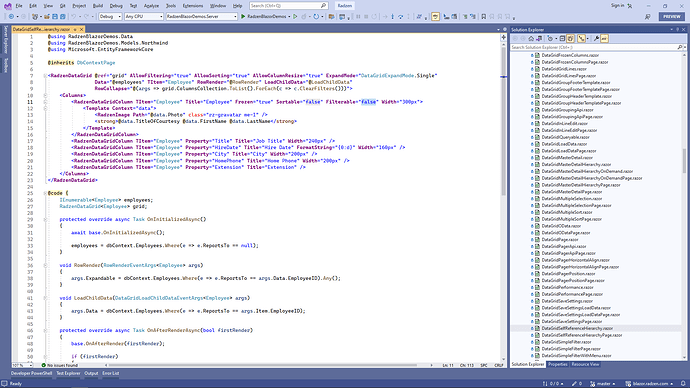This screenshot has height=388, width=690.
Task: Click the Radzen button in the title bar
Action: point(345,6)
